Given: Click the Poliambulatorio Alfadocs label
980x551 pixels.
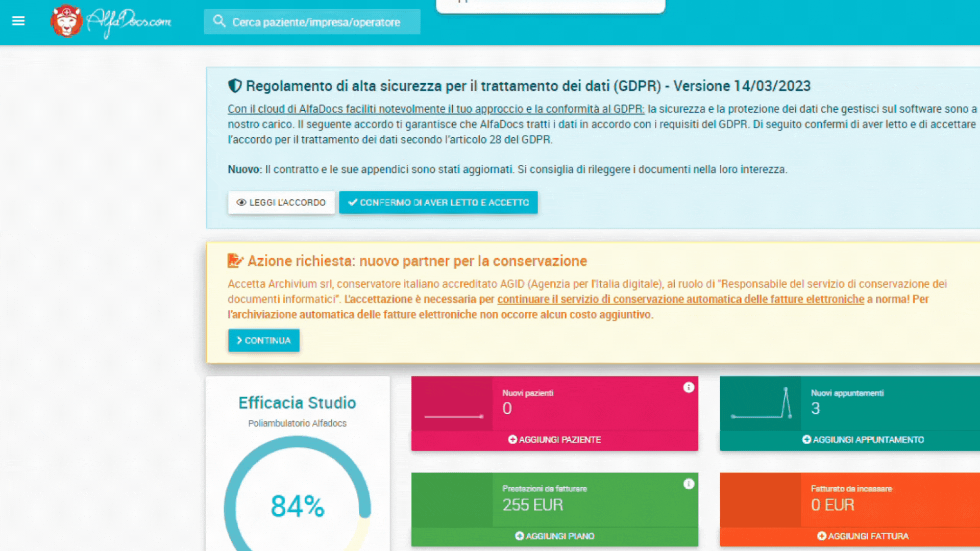Looking at the screenshot, I should (297, 423).
